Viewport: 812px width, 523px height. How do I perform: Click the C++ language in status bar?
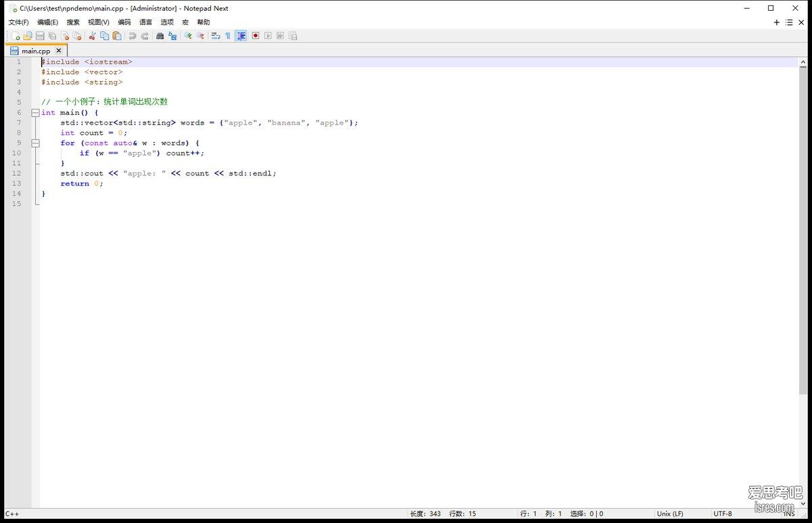[12, 514]
